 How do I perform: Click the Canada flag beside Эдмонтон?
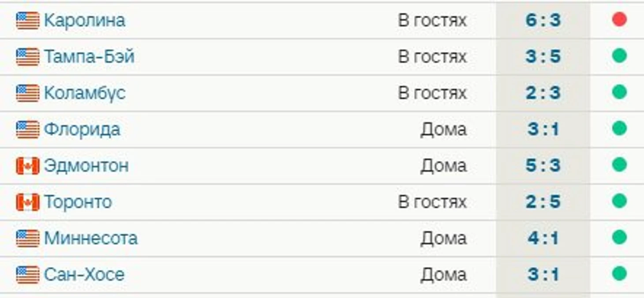click(x=27, y=166)
